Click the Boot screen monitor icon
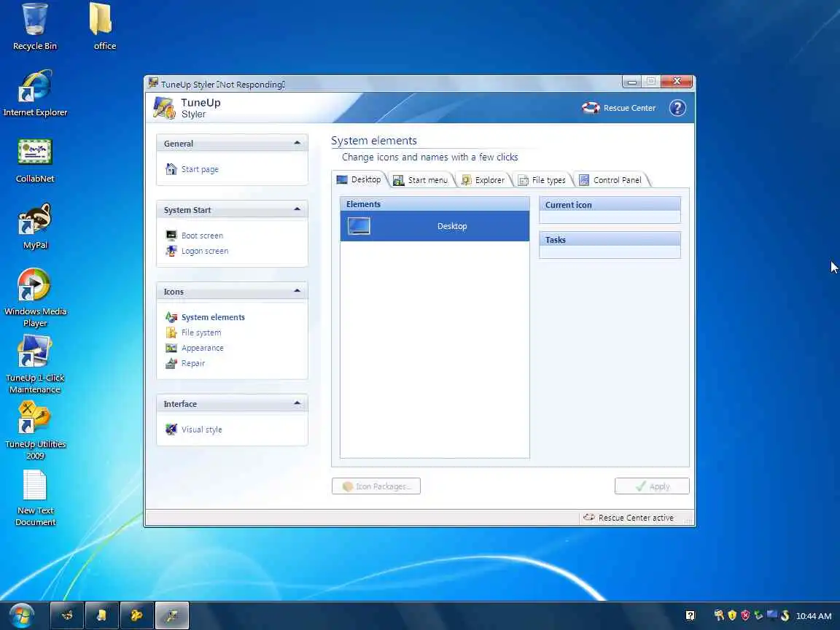Viewport: 840px width, 630px height. click(171, 236)
